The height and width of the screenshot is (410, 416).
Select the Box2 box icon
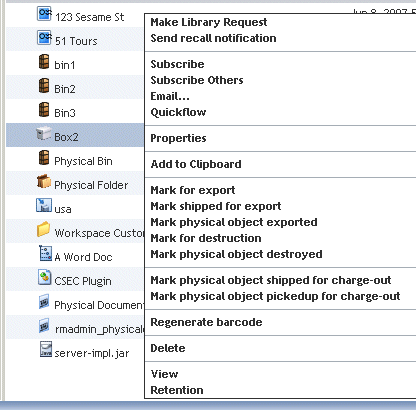point(44,134)
